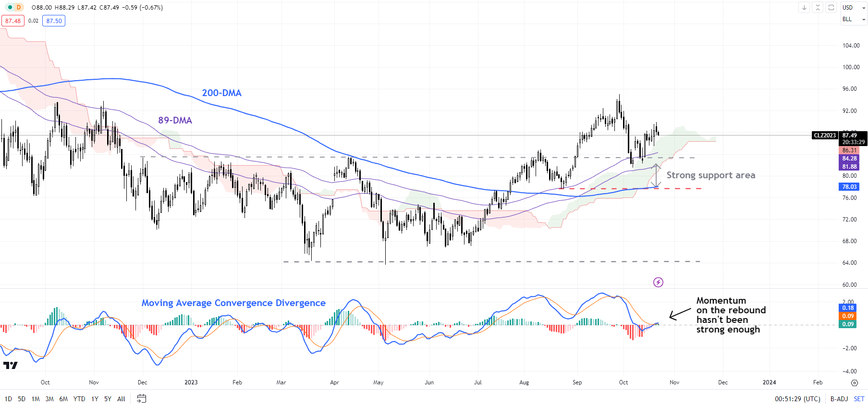Viewport: 868px width, 406px height.
Task: Click the green 0.09 histogram value label
Action: coord(848,324)
